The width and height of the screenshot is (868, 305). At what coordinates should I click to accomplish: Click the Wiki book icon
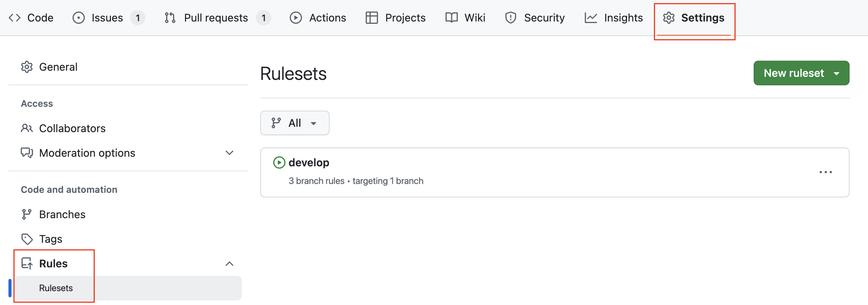(x=452, y=18)
